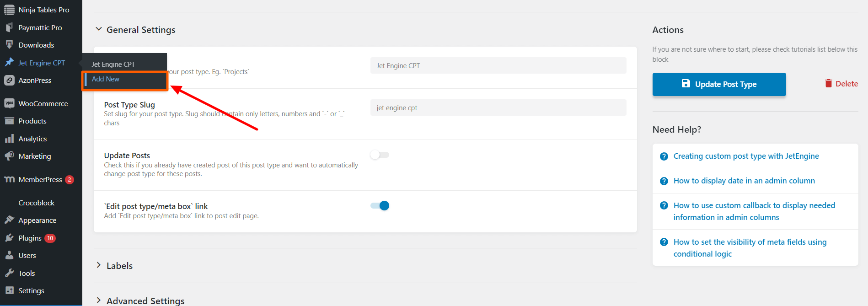This screenshot has width=868, height=306.
Task: Click the Paymattic Pro sidebar icon
Action: (x=9, y=27)
